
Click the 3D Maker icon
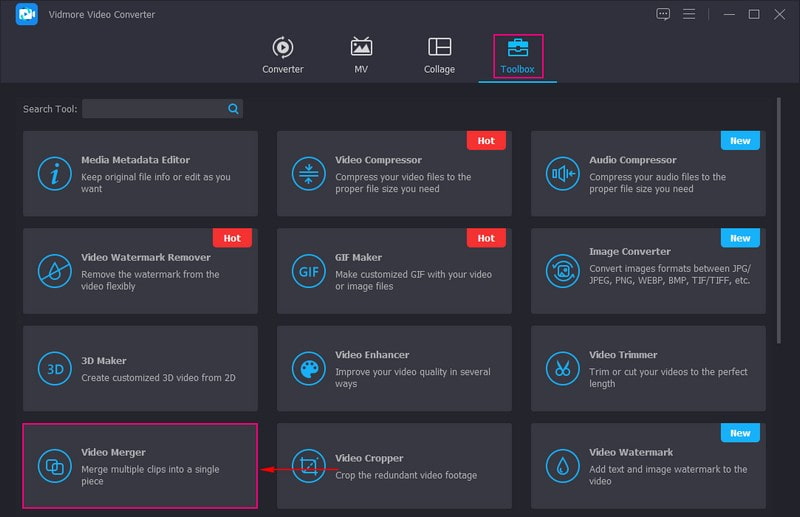click(54, 368)
